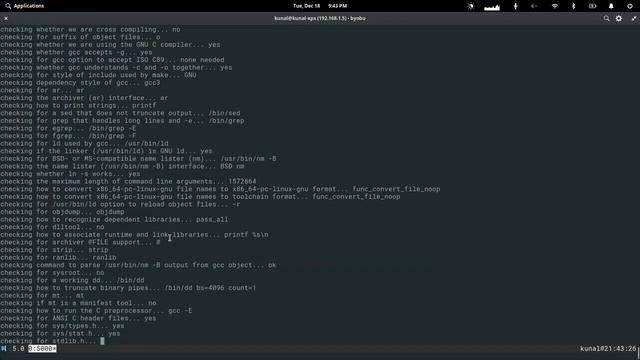
Task: Open terminal settings gear menu
Action: click(619, 18)
